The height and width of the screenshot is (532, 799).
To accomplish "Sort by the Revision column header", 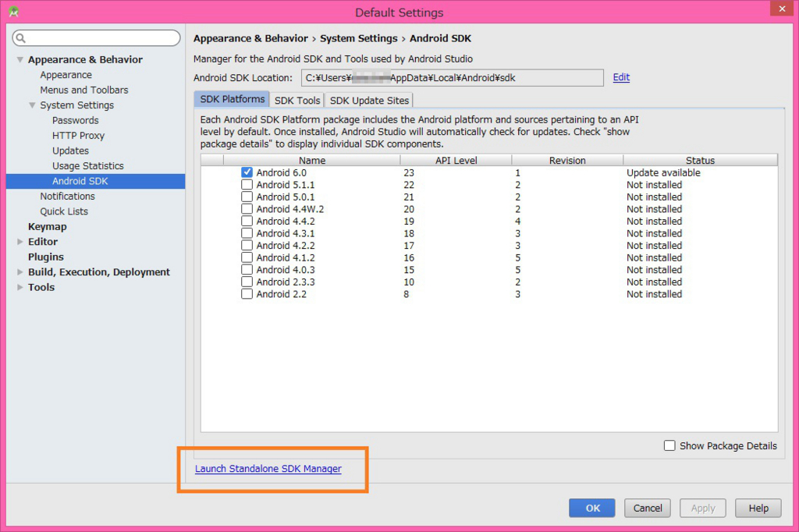I will coord(567,160).
